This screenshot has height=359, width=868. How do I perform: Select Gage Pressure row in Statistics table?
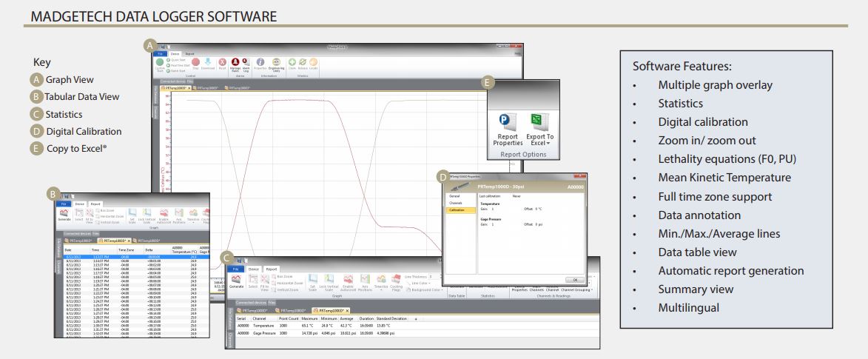click(x=417, y=333)
